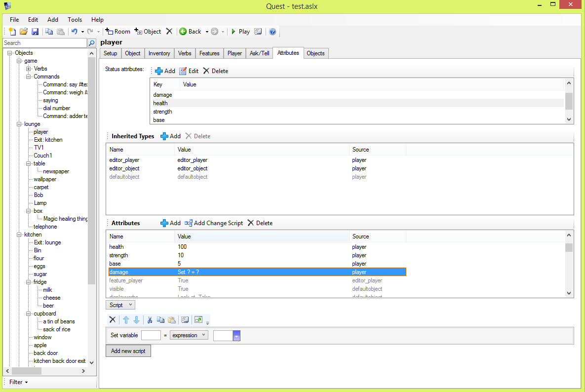Save the game with the floppy disk icon
Viewport: 585px width, 392px height.
(35, 32)
